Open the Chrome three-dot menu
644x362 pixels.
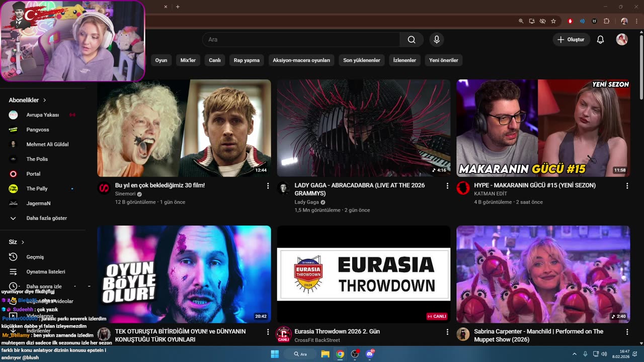(637, 21)
